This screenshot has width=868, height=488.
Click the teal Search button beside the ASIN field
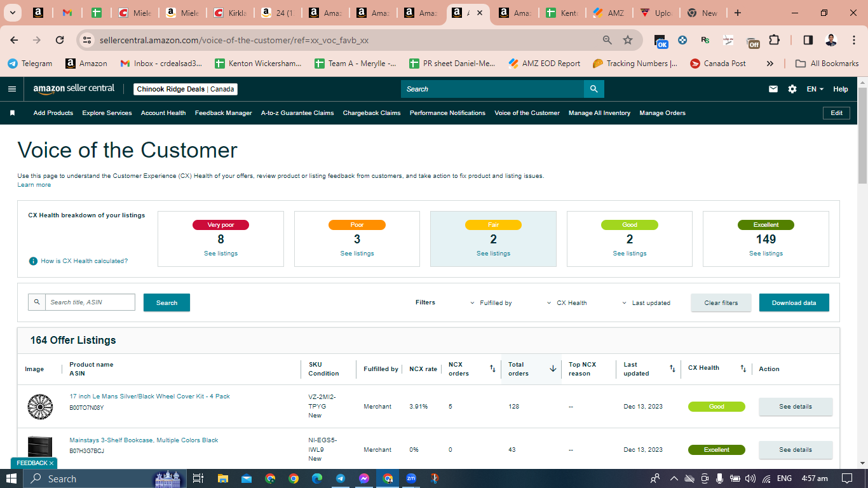pos(166,302)
